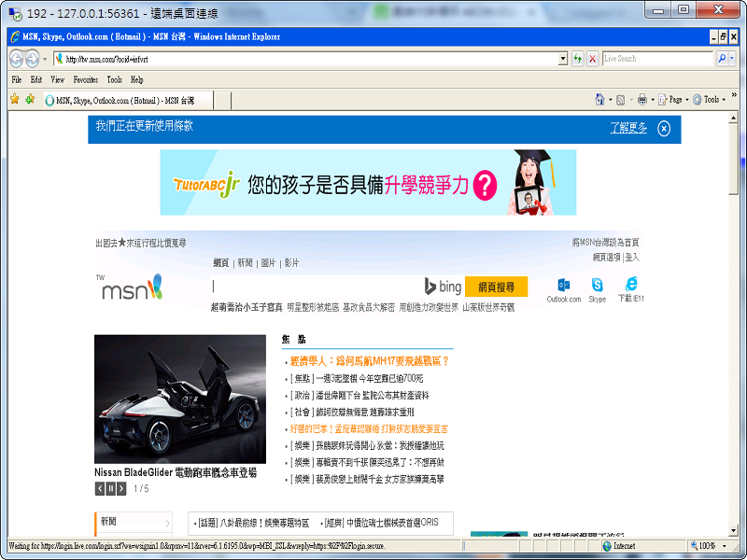Image resolution: width=747 pixels, height=560 pixels.
Task: Open the Favorites menu
Action: [x=86, y=79]
